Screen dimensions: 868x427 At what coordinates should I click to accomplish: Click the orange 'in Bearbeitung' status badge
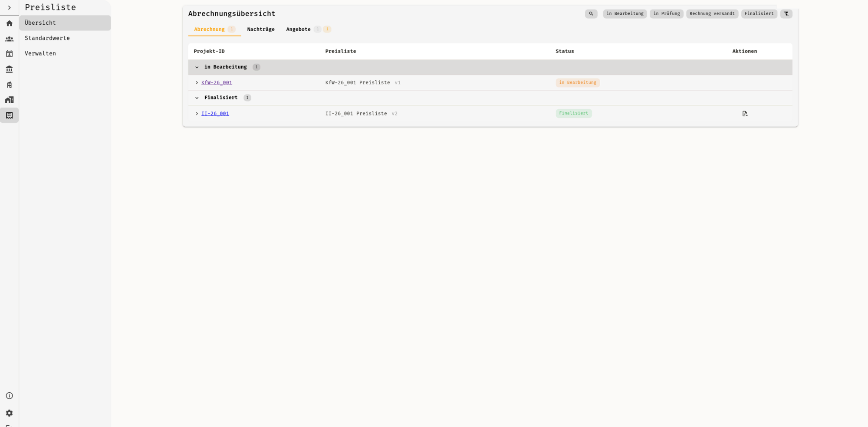[578, 82]
